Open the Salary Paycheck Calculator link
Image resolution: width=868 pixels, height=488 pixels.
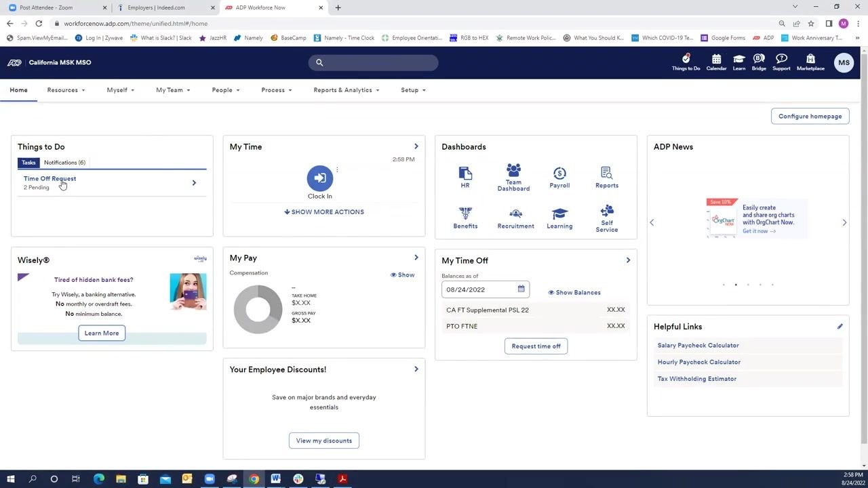click(698, 346)
